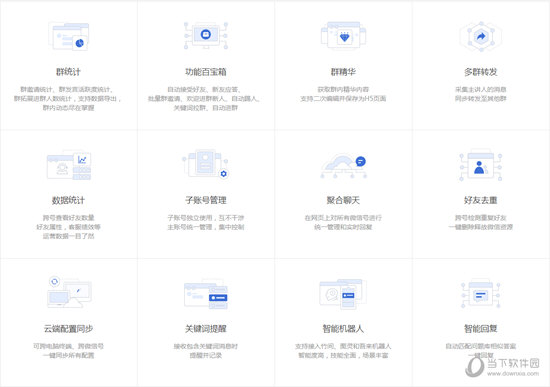This screenshot has width=550, height=387.
Task: Click the 聚合聊天 cloud chat icon
Action: [x=343, y=166]
